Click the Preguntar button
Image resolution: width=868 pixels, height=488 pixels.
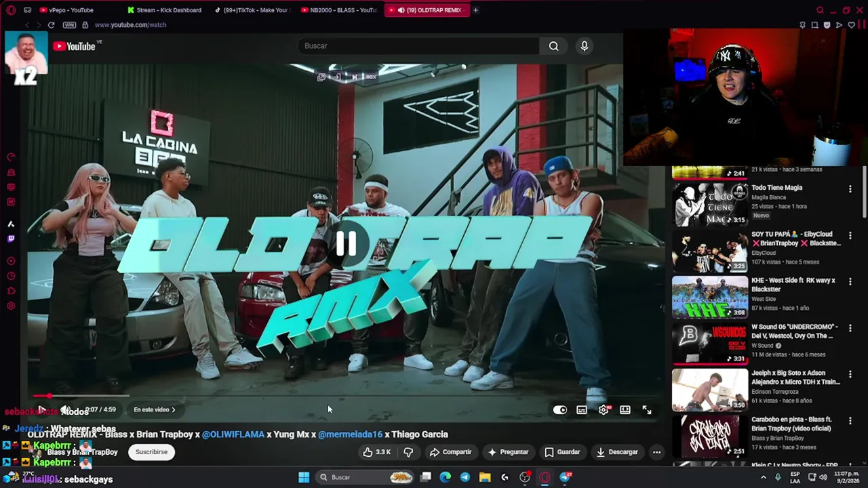tap(508, 452)
